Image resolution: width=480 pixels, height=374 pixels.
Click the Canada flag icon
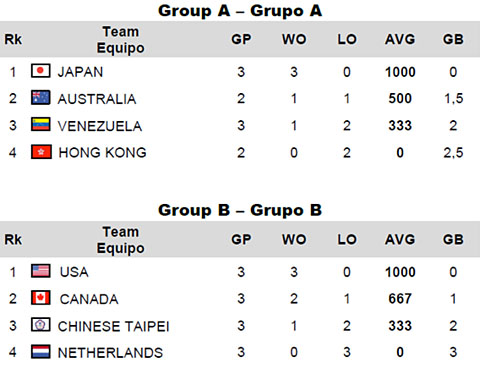[x=41, y=298]
